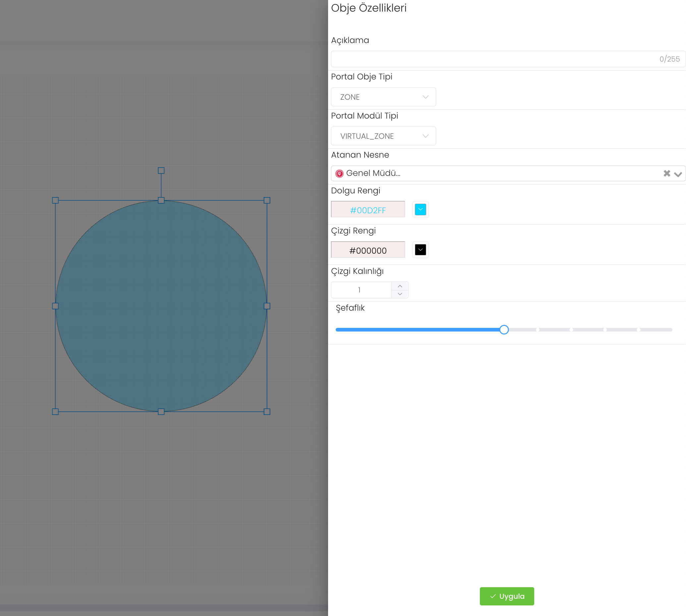Click the last tick mark on transparency slider
Image resolution: width=686 pixels, height=616 pixels.
[638, 330]
